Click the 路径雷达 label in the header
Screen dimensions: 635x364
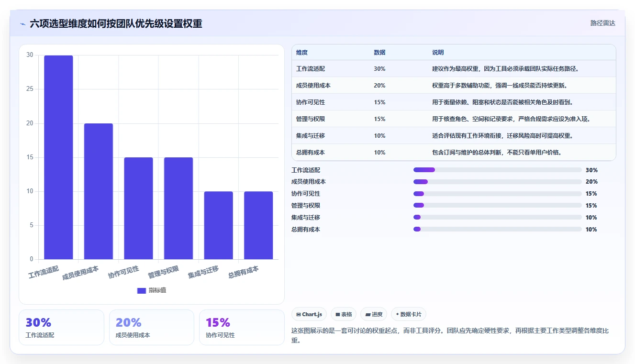pyautogui.click(x=602, y=23)
